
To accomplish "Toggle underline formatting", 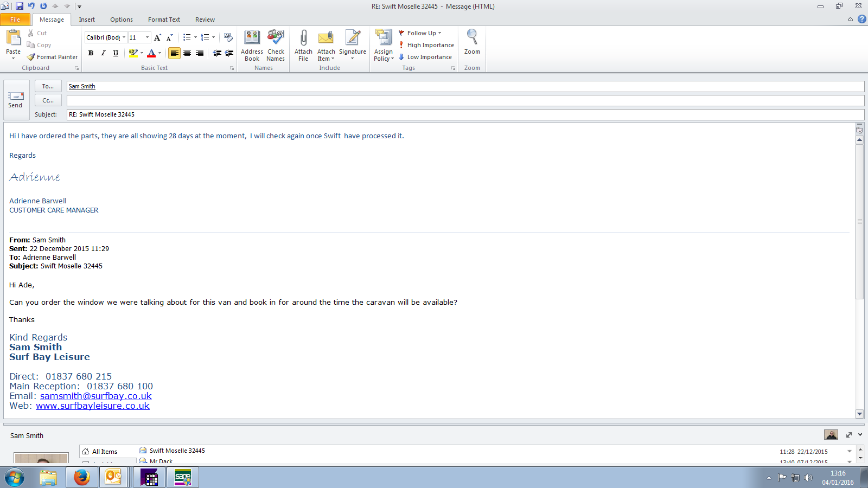I will [116, 53].
